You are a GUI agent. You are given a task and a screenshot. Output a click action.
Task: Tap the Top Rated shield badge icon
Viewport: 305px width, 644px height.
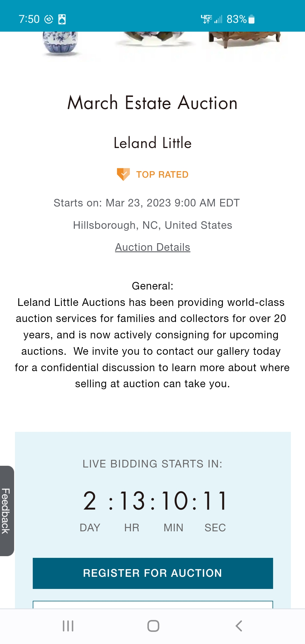(x=123, y=174)
